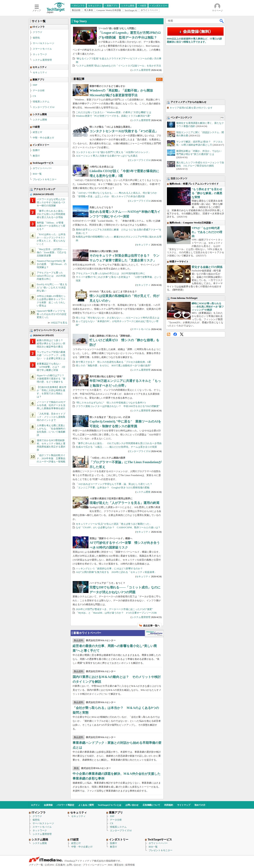This screenshot has height=868, width=254.
Task: Open 医療IT in the left sidebar
Action: point(36,150)
